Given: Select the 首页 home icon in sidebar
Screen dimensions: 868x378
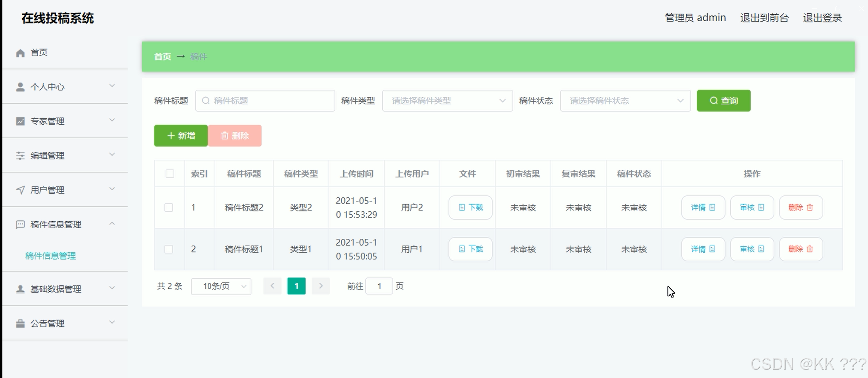Looking at the screenshot, I should 20,52.
